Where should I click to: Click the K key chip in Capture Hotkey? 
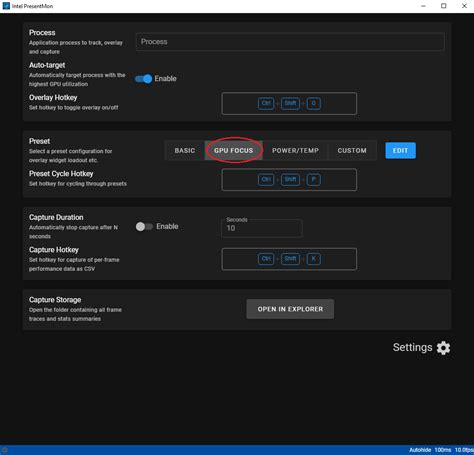point(313,259)
